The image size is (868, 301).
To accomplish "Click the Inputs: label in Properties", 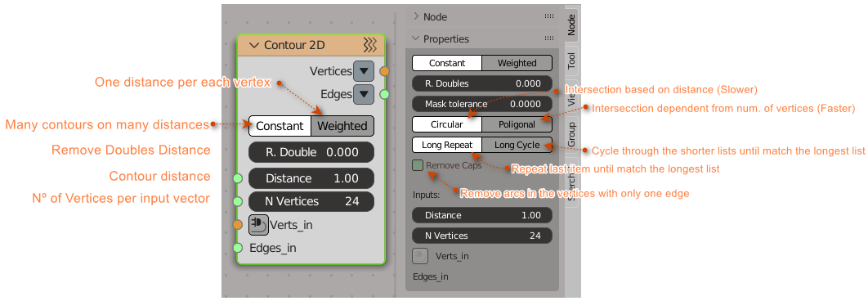I will 427,195.
